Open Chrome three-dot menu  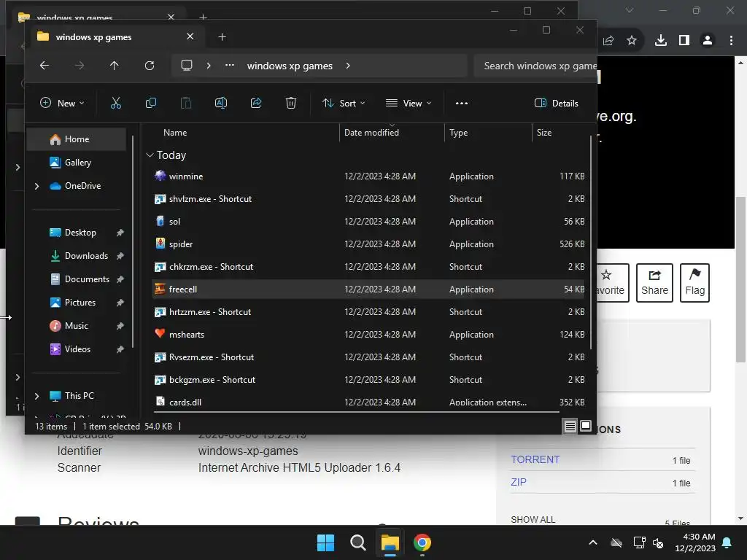[731, 41]
